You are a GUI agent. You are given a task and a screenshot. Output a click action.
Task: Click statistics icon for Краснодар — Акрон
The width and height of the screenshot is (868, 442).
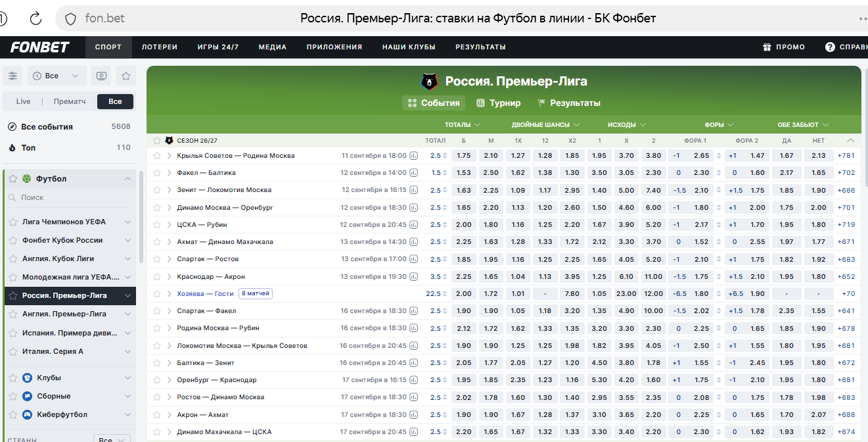pos(414,276)
